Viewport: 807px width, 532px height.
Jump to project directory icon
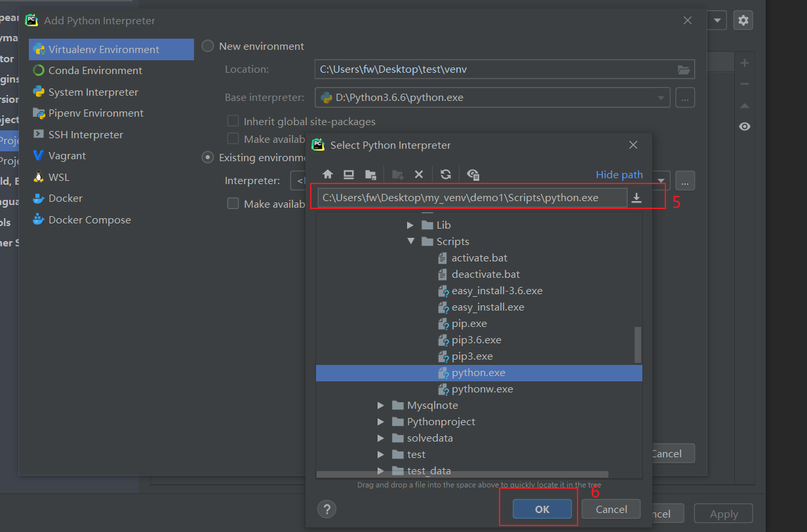click(x=370, y=174)
